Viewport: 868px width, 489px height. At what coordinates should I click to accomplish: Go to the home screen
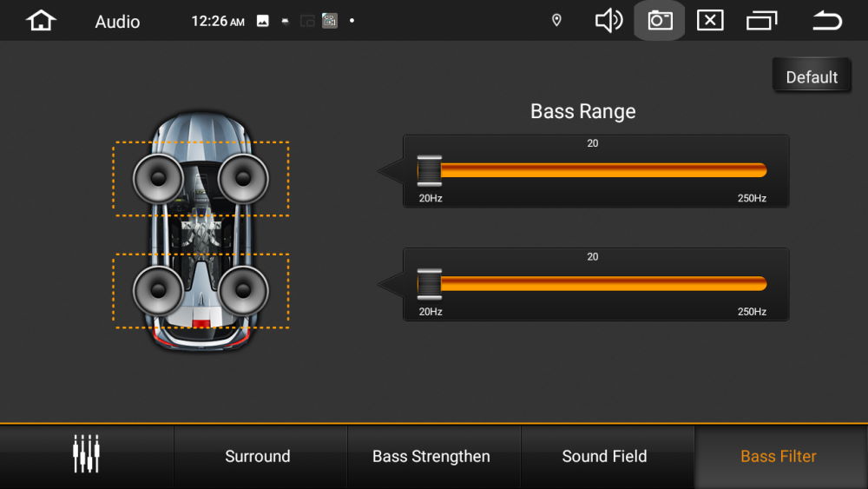41,21
